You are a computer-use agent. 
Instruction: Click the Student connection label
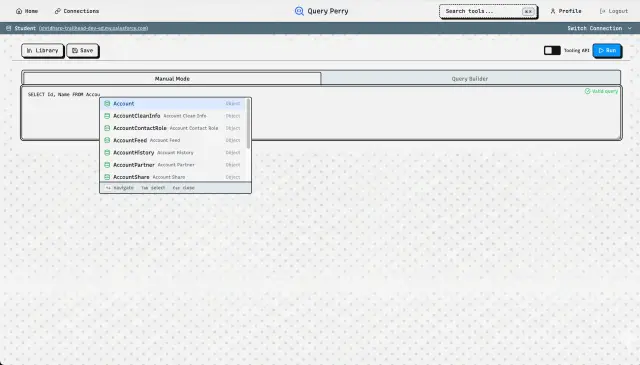coord(25,28)
